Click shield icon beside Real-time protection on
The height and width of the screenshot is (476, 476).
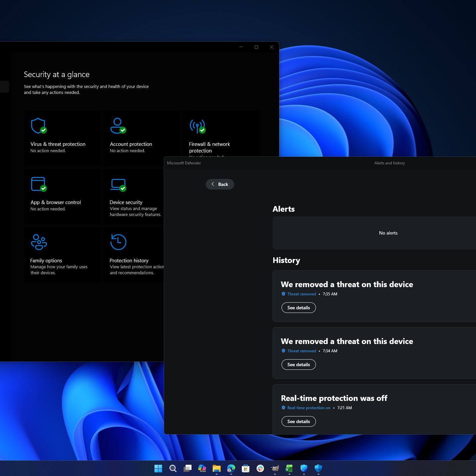point(283,408)
